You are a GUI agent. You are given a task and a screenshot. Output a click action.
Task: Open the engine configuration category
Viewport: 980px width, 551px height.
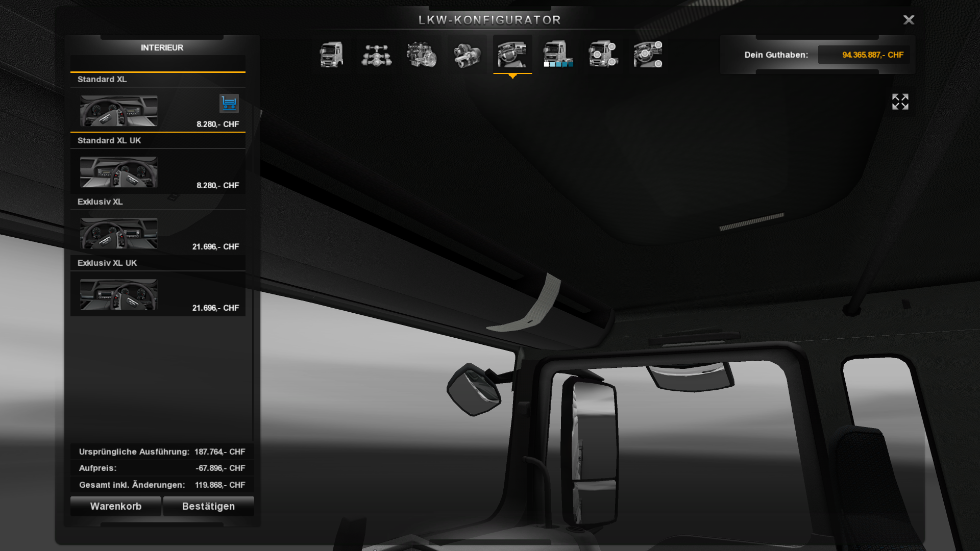pos(422,54)
